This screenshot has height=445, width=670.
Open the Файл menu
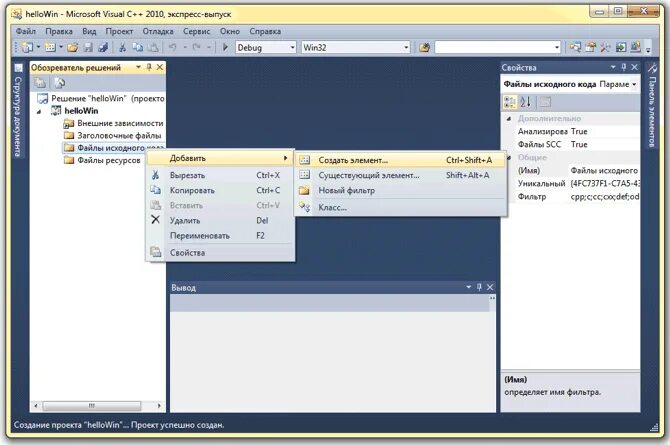point(26,31)
